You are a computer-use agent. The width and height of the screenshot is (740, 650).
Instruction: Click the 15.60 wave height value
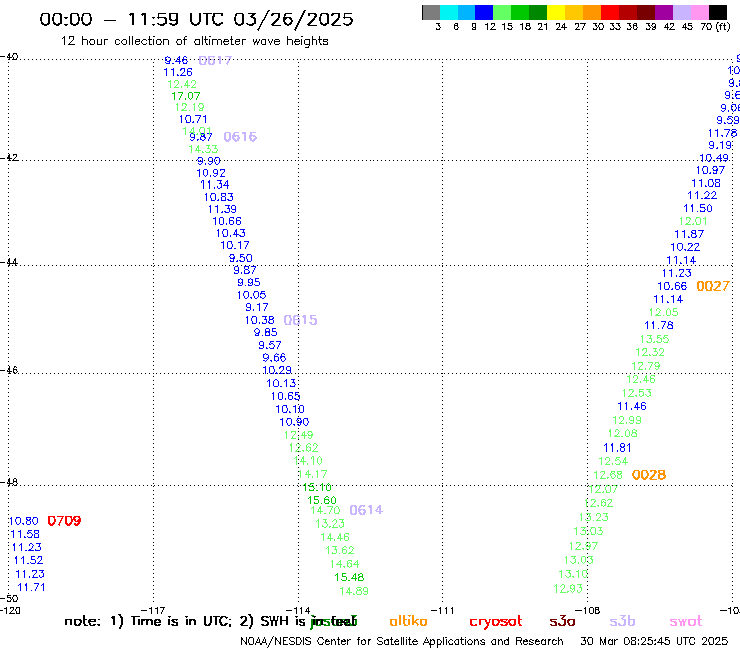click(x=322, y=500)
